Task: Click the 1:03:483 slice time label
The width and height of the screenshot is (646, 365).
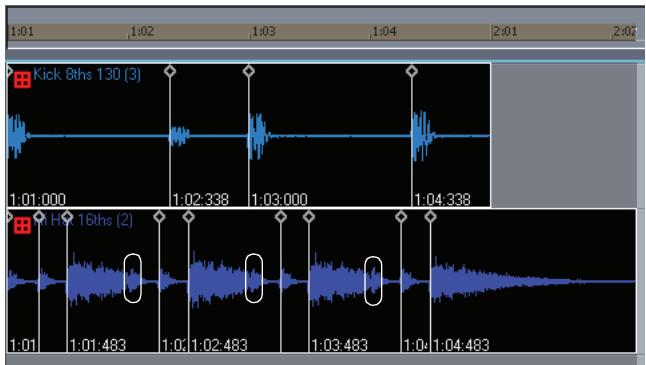Action: [x=339, y=345]
